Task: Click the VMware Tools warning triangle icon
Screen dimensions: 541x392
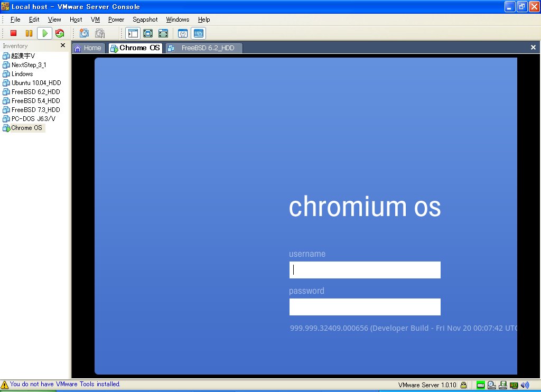Action: 4,385
